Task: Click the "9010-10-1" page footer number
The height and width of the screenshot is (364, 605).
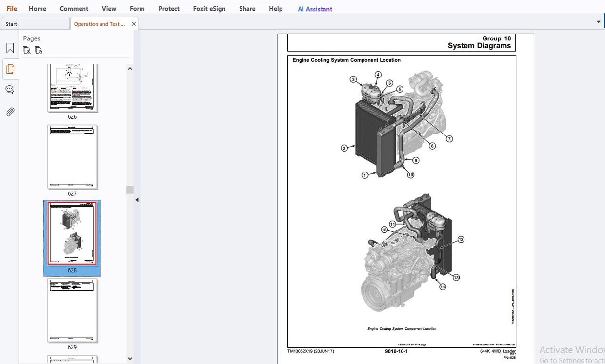Action: pos(396,351)
